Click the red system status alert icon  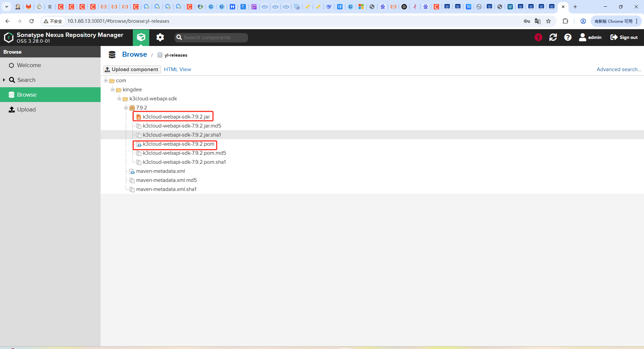click(538, 37)
